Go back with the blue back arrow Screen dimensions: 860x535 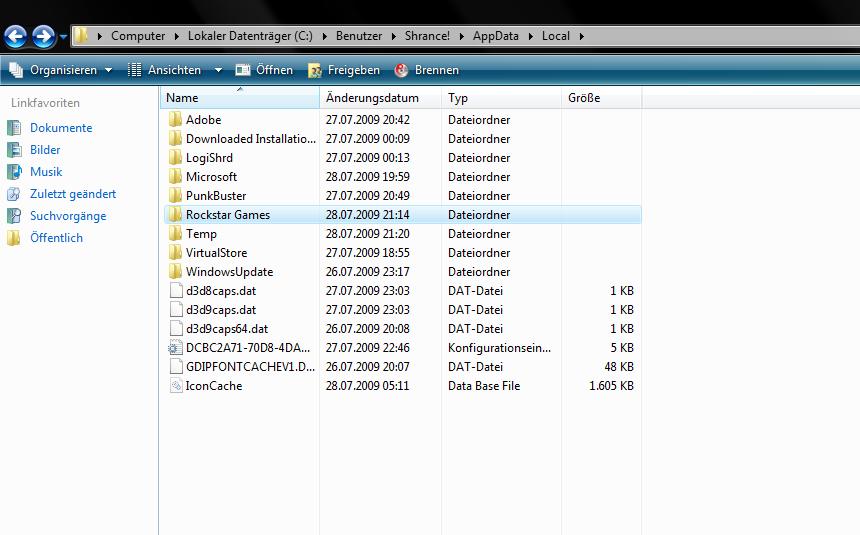point(15,37)
